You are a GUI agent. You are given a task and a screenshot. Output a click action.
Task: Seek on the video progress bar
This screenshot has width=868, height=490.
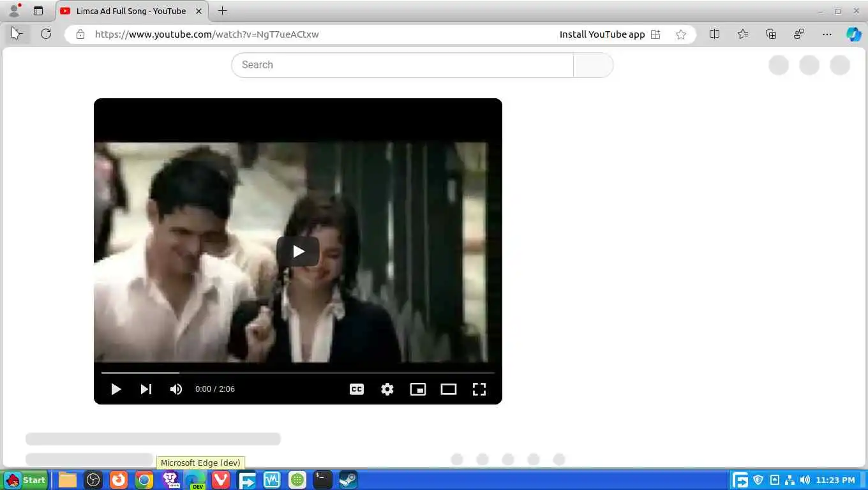[298, 373]
